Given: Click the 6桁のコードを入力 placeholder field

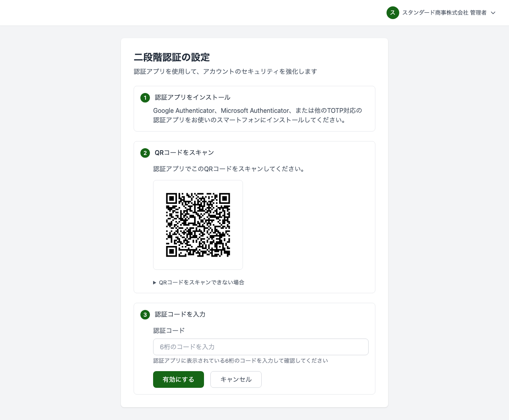Looking at the screenshot, I should 261,346.
